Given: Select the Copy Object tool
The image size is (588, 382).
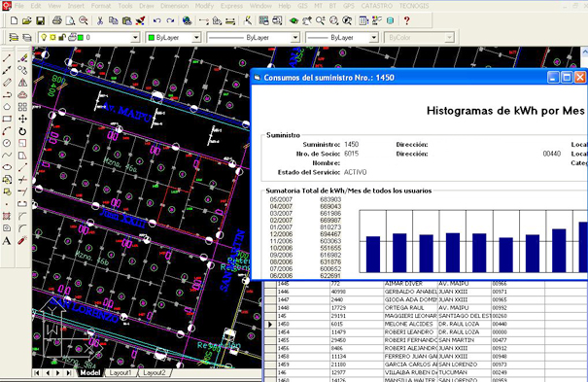Looking at the screenshot, I should tap(22, 70).
